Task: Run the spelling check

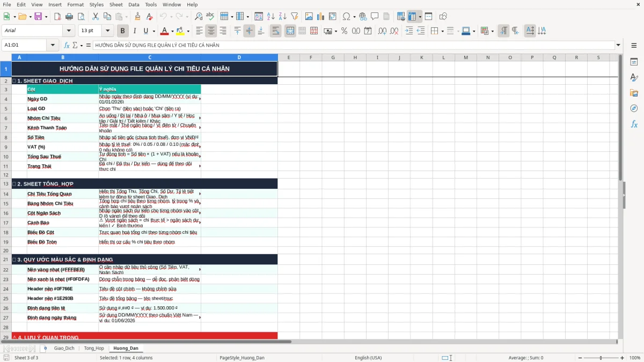Action: [x=210, y=17]
